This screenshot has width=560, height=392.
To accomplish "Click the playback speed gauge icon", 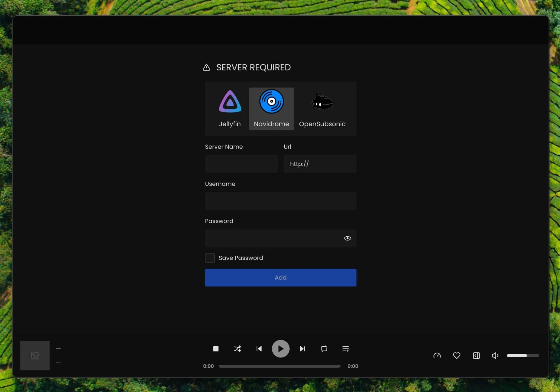I will point(437,355).
